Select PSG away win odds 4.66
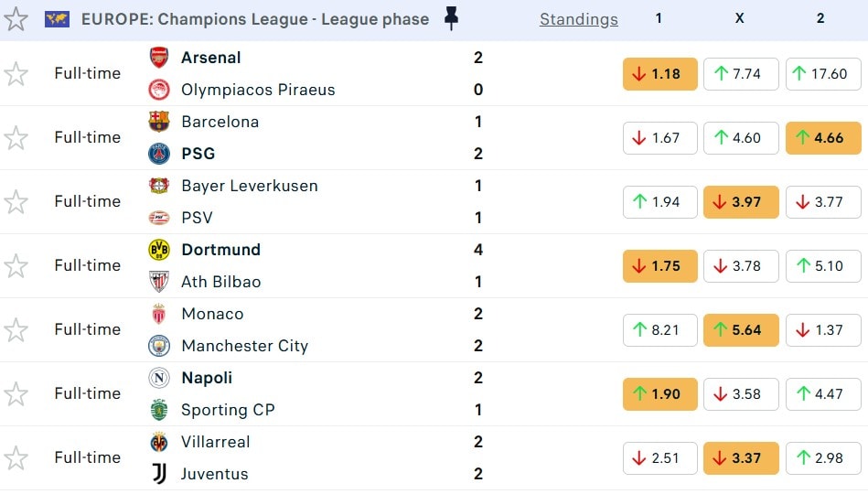The height and width of the screenshot is (494, 868). (x=822, y=138)
